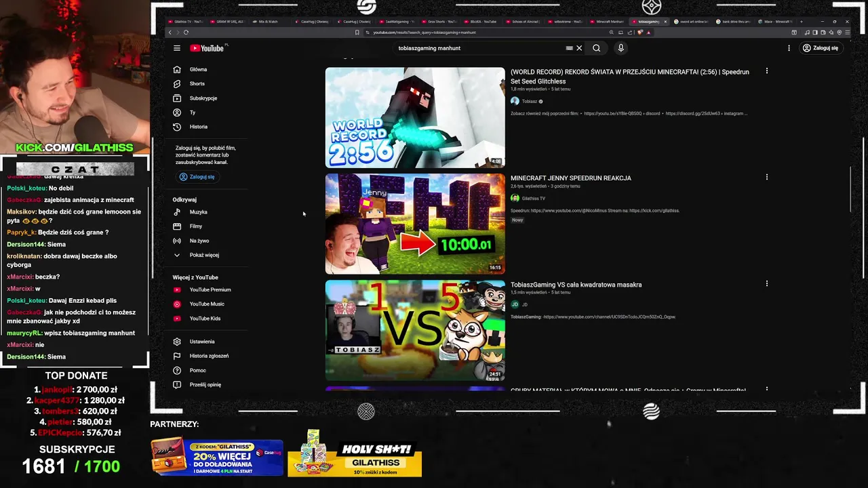Click the 4:08 duration badge on World Record thumbnail
Screen dimensions: 868x488
(496, 162)
